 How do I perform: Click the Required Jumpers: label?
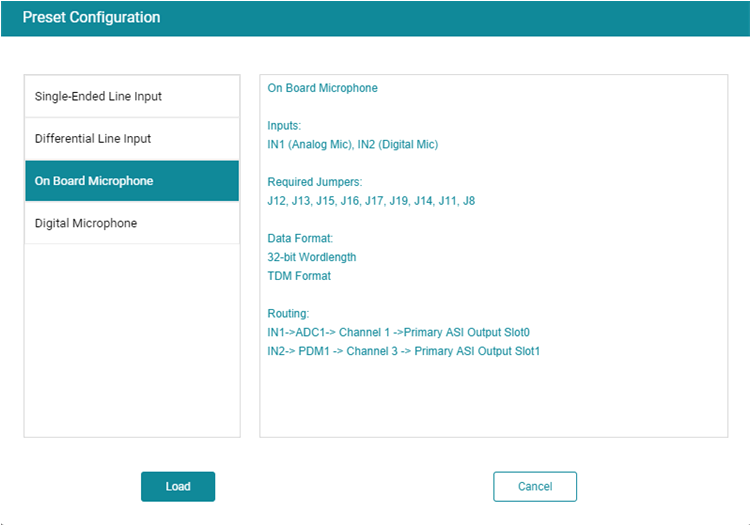(314, 182)
